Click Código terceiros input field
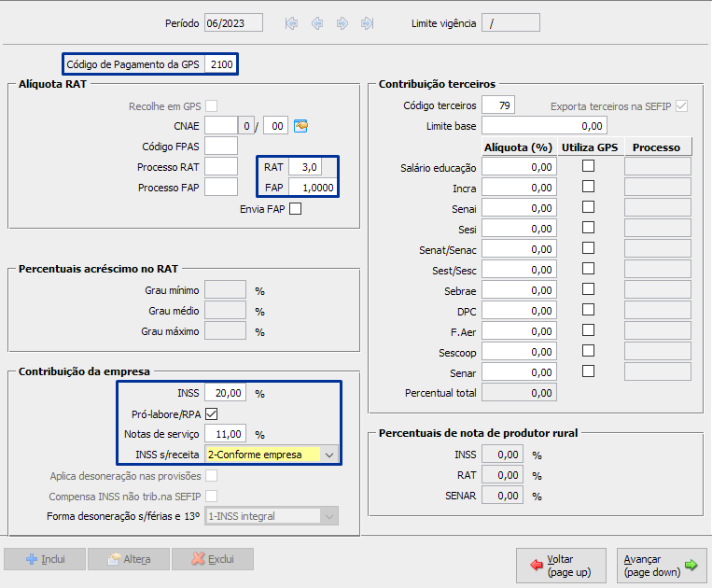712x588 pixels. (498, 105)
